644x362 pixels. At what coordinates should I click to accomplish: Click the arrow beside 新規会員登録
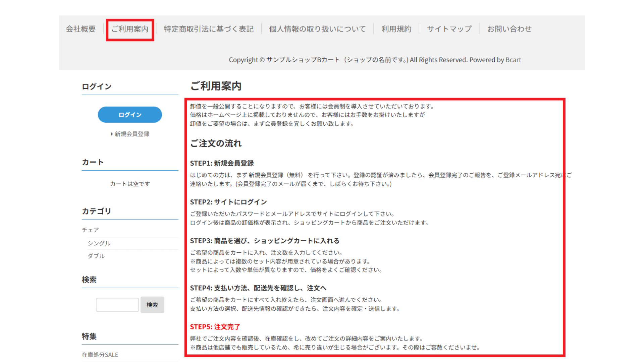(112, 134)
